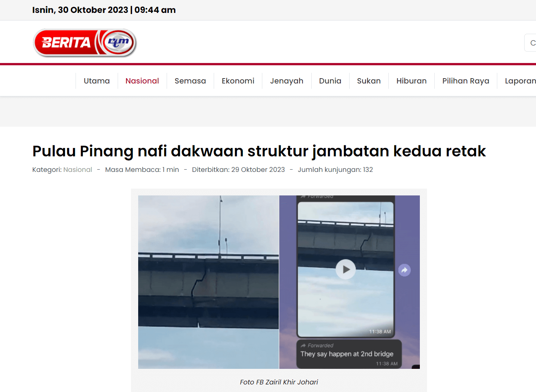Image resolution: width=536 pixels, height=392 pixels.
Task: Click the article headline about Pulau Pinang
Action: pos(259,151)
